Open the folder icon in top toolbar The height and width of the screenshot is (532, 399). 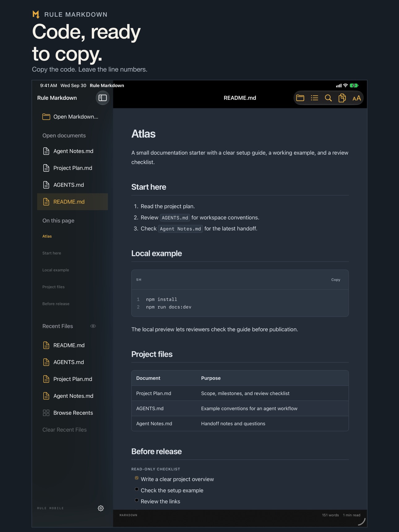coord(300,98)
